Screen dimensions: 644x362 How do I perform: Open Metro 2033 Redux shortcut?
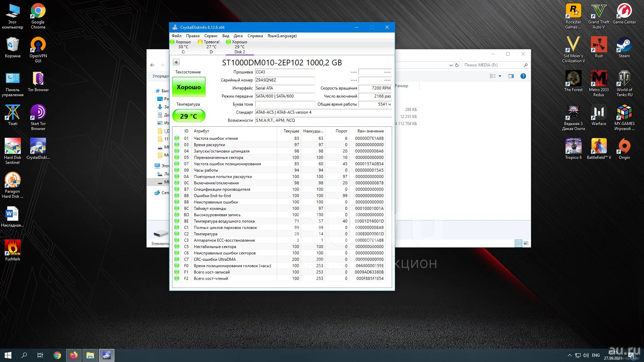click(599, 83)
